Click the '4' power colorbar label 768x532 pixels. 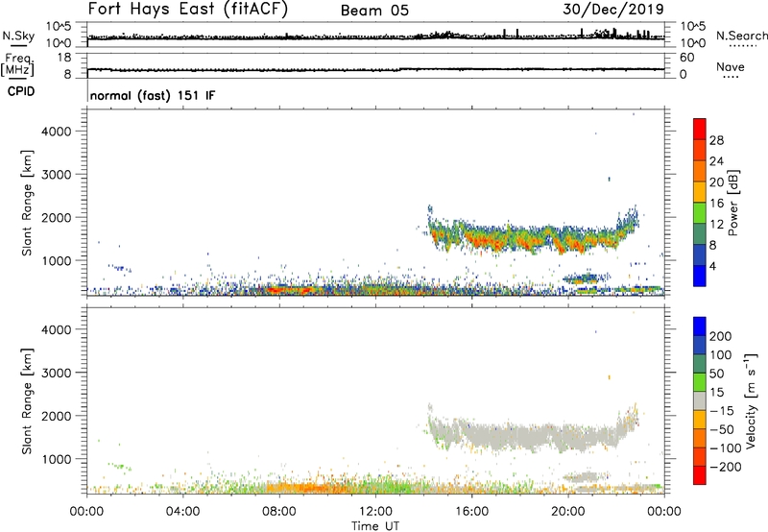pyautogui.click(x=713, y=266)
